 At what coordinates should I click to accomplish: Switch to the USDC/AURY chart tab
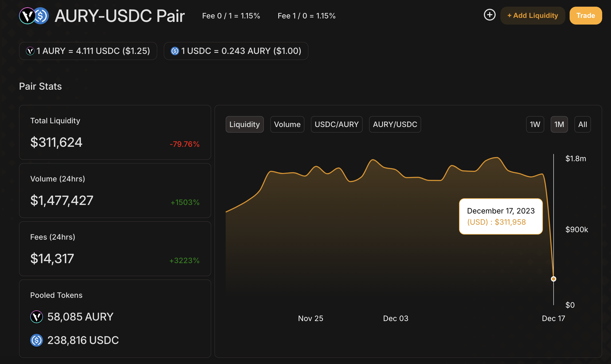point(336,124)
